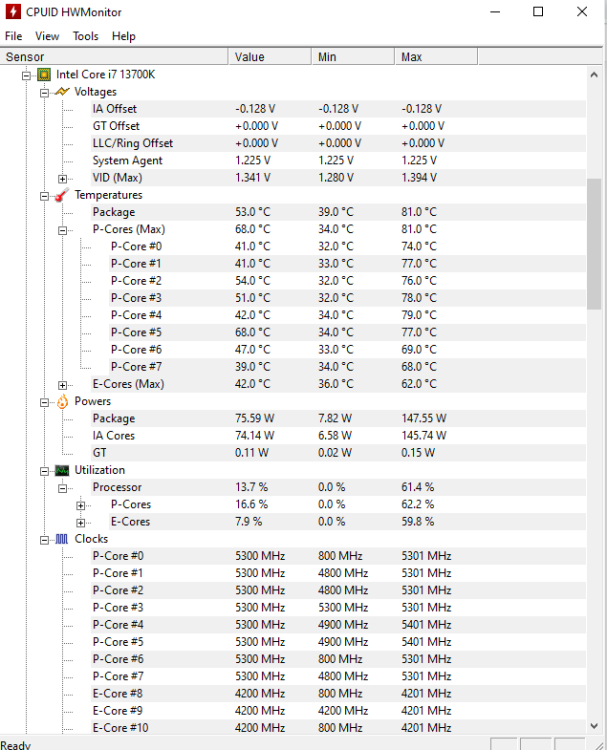Select the IA Offset voltage row

click(338, 109)
